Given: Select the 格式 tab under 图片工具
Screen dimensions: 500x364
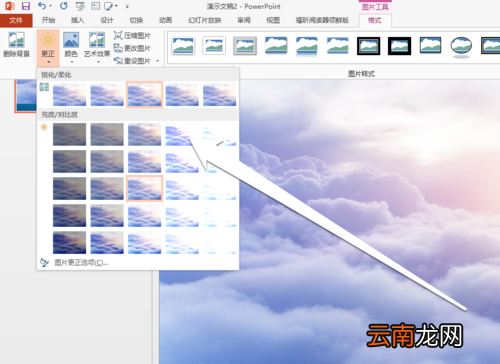Looking at the screenshot, I should (375, 20).
